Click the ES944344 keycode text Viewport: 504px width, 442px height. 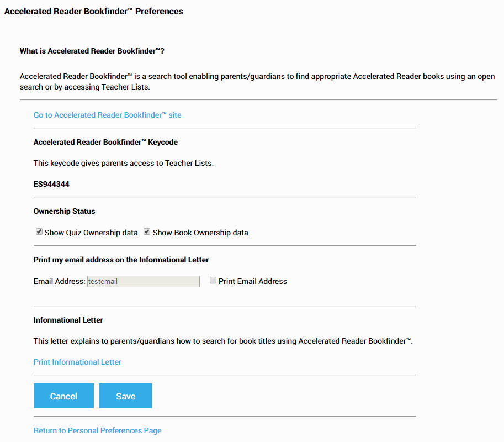[51, 184]
